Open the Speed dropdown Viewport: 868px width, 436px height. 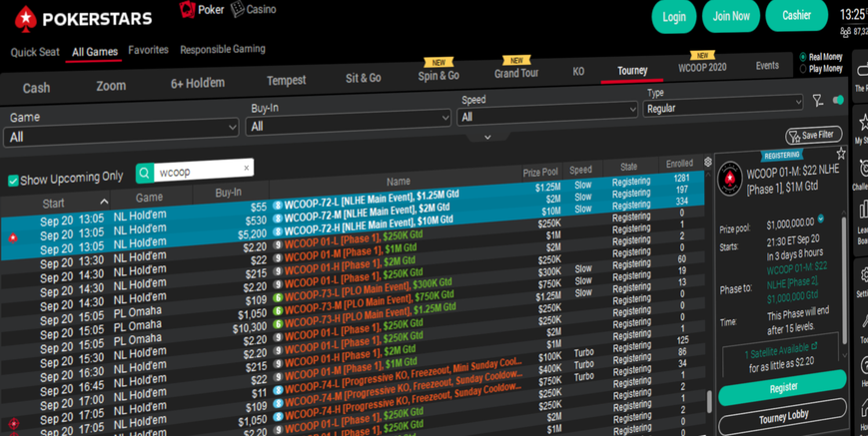pyautogui.click(x=547, y=114)
